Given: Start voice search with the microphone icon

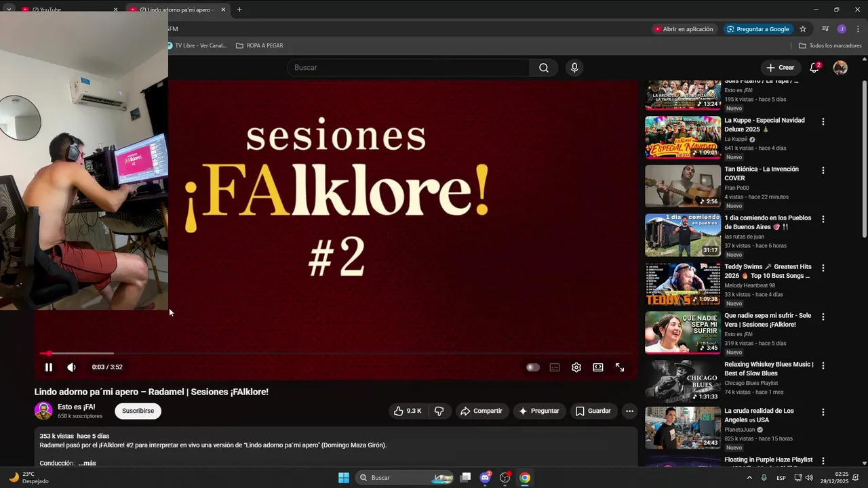Looking at the screenshot, I should (574, 68).
